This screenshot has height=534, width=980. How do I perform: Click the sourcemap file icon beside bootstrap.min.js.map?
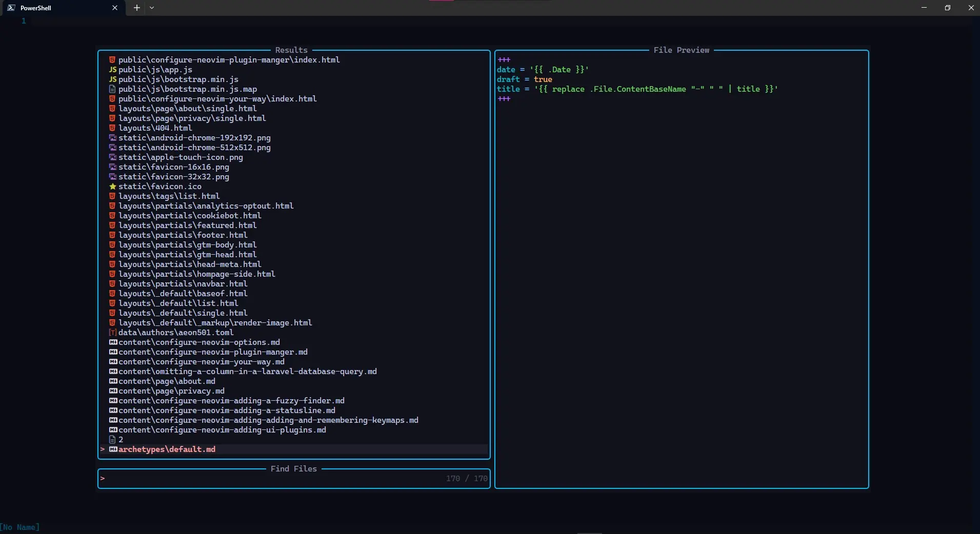coord(113,89)
